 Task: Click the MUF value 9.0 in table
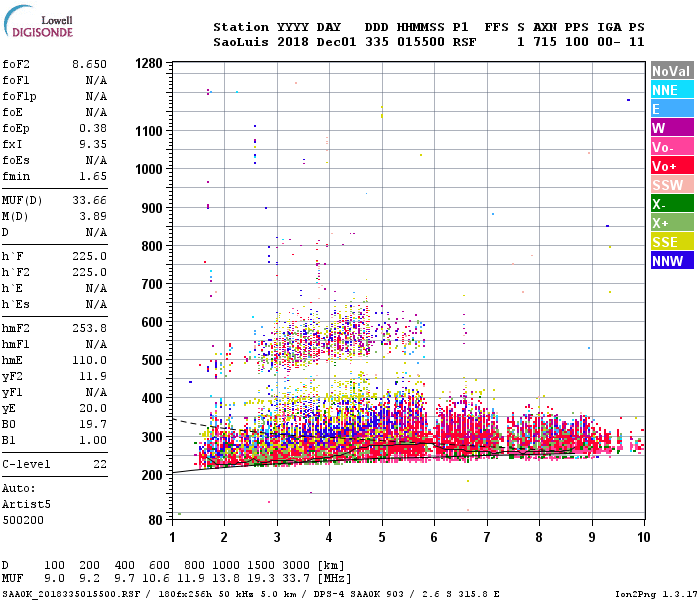(x=54, y=578)
